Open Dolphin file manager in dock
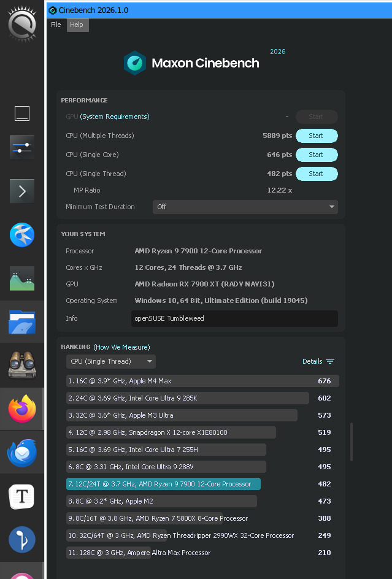Image resolution: width=392 pixels, height=579 pixels. click(x=22, y=322)
